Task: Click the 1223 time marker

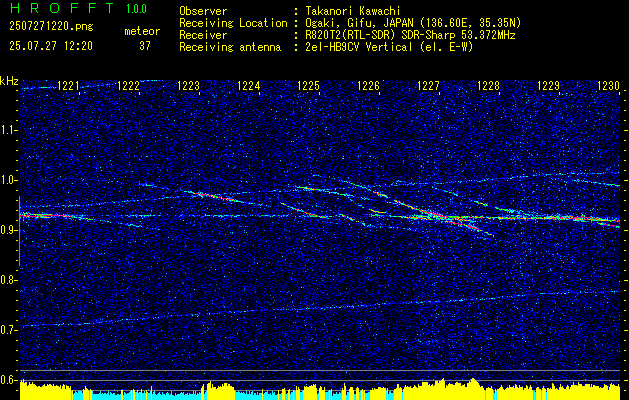Action: pyautogui.click(x=189, y=86)
